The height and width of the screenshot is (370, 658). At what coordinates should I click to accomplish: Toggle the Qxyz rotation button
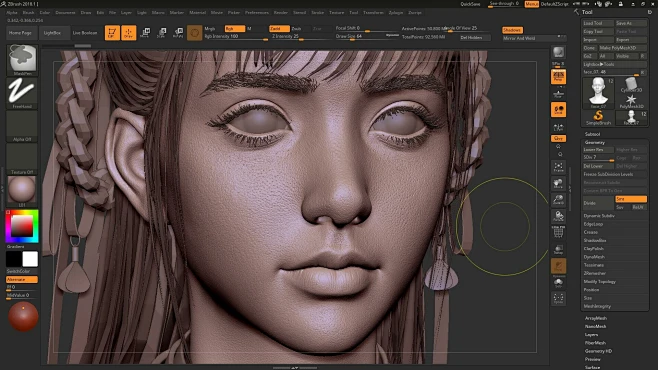pos(559,138)
